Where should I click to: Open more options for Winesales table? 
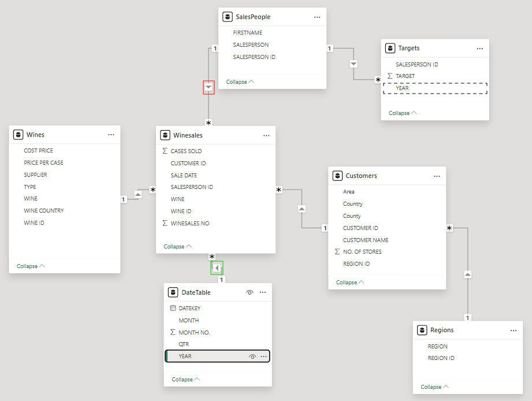click(266, 136)
